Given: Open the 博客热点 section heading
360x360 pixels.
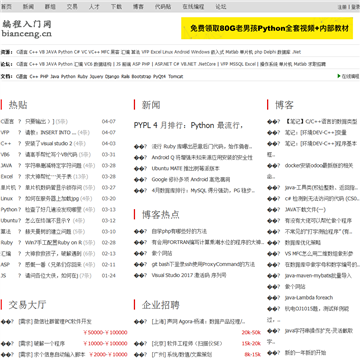Looking at the screenshot, I should (x=161, y=214).
